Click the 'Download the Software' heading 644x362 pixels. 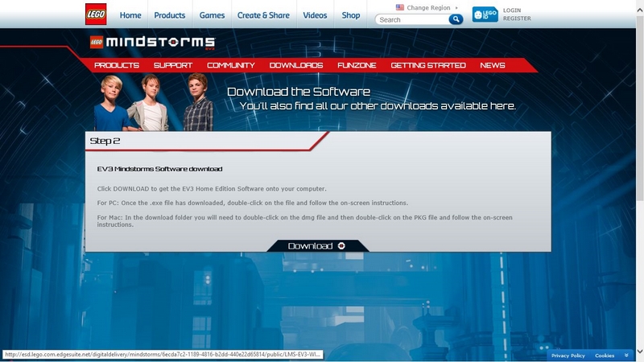299,92
